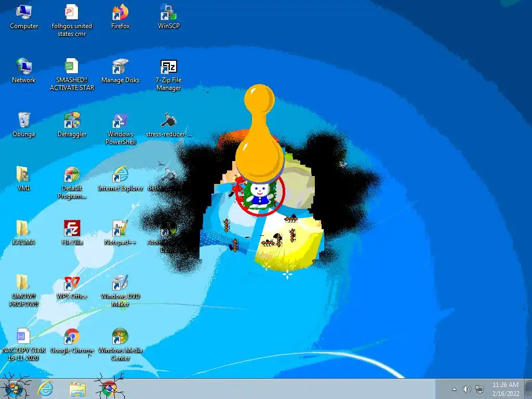Launch Firefox from the desktop
This screenshot has height=399, width=532.
[120, 17]
